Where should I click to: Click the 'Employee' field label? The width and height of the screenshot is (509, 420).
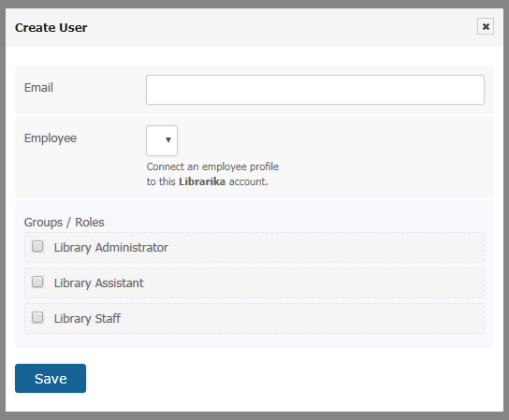pos(51,138)
